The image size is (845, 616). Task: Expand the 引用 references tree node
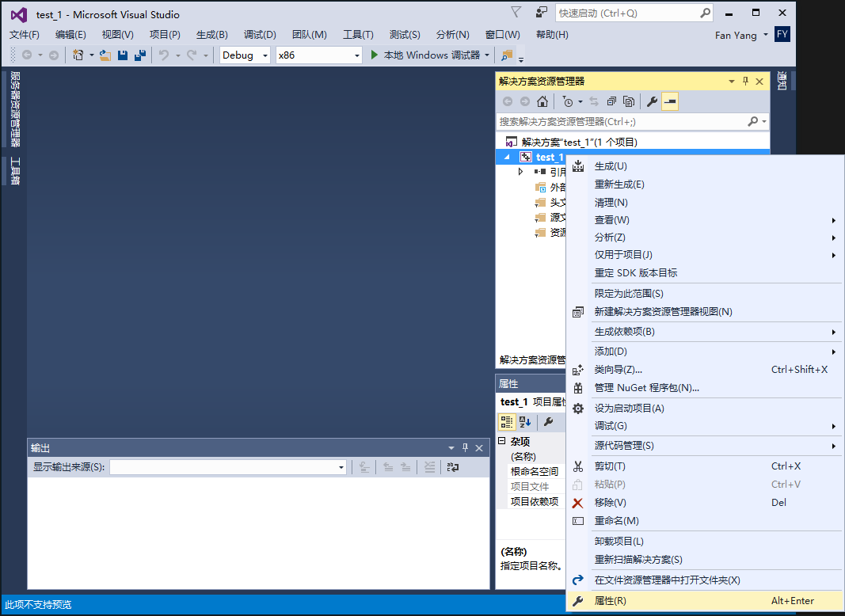(x=520, y=172)
